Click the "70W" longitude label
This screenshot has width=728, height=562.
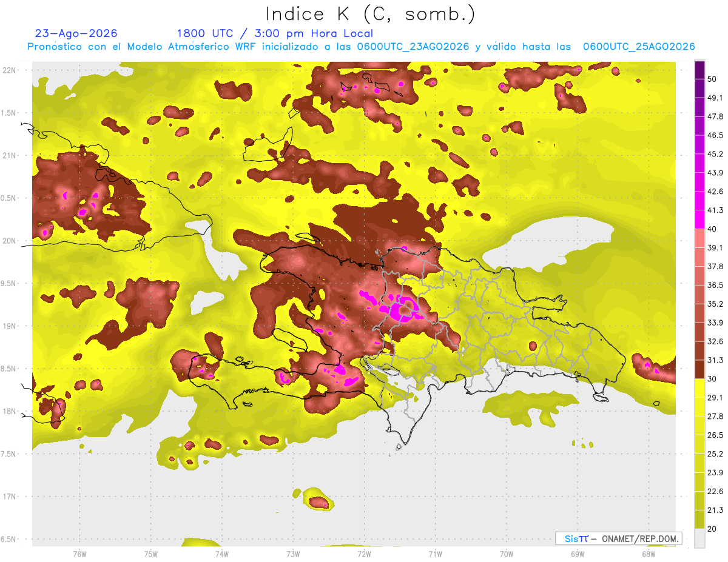click(507, 554)
